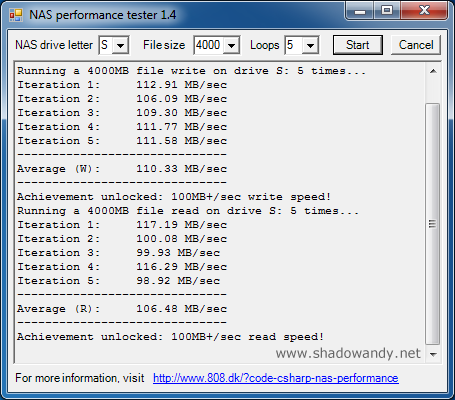This screenshot has height=400, width=455.
Task: Expand the NAS drive letter dropdown arrow
Action: pos(120,45)
